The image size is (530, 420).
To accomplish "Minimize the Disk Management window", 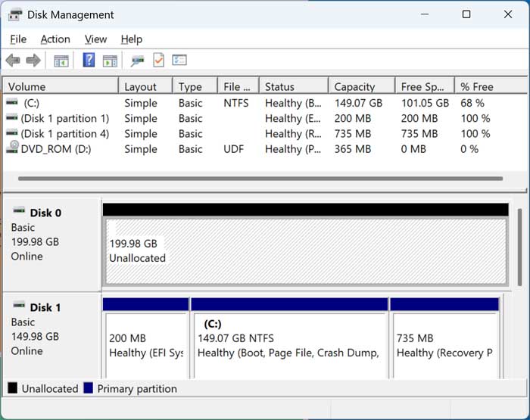I will pos(425,14).
